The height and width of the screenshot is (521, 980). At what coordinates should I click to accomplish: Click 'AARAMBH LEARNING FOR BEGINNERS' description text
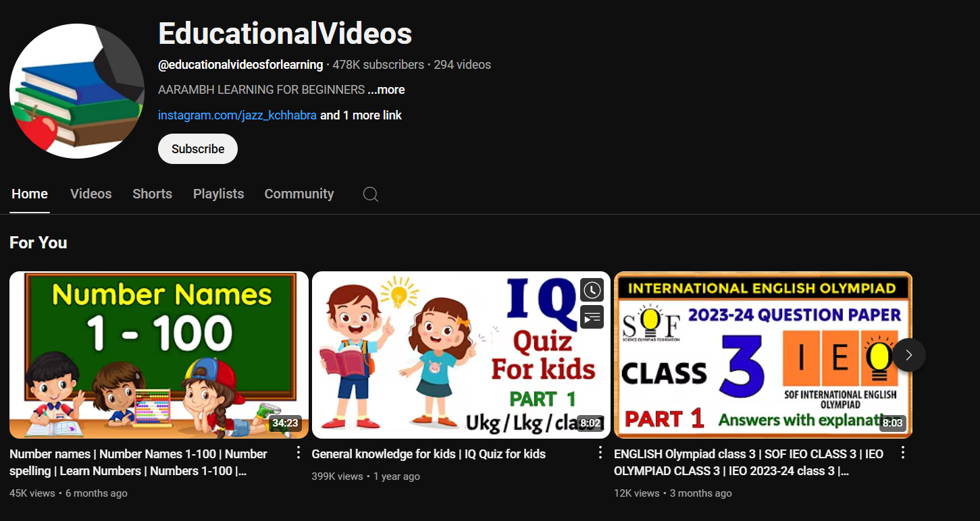(x=261, y=90)
